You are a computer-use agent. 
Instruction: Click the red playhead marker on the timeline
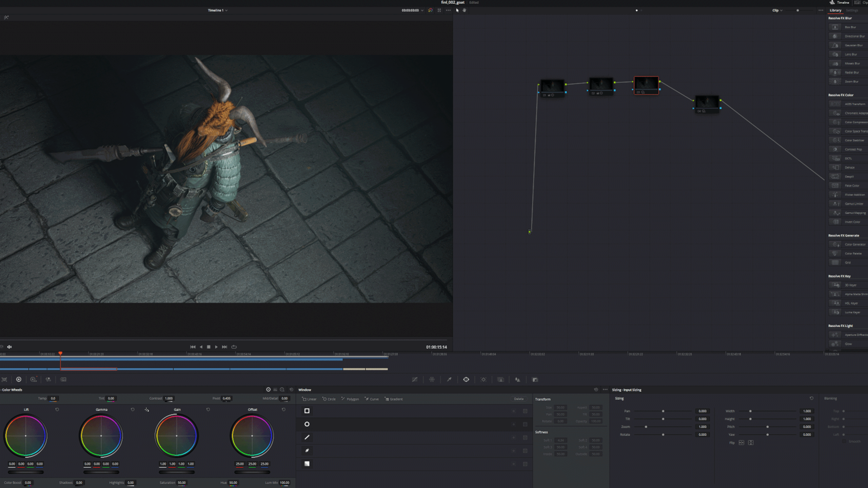coord(60,353)
